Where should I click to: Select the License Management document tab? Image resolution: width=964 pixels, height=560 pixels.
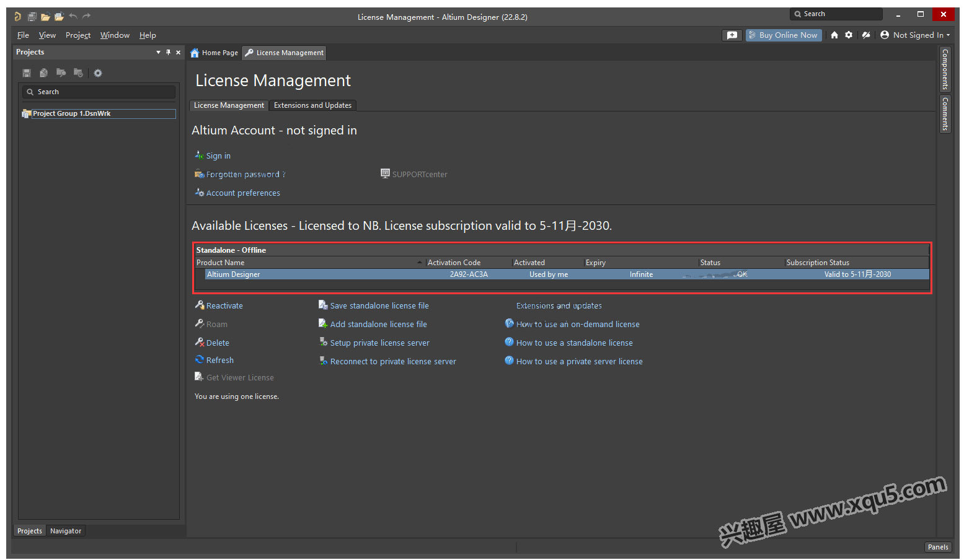click(285, 53)
